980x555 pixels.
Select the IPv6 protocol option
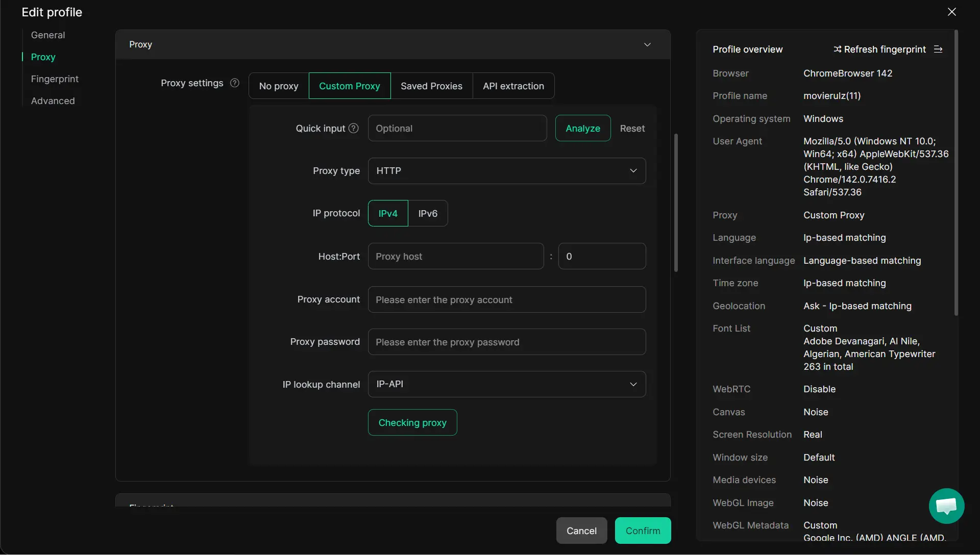point(428,213)
